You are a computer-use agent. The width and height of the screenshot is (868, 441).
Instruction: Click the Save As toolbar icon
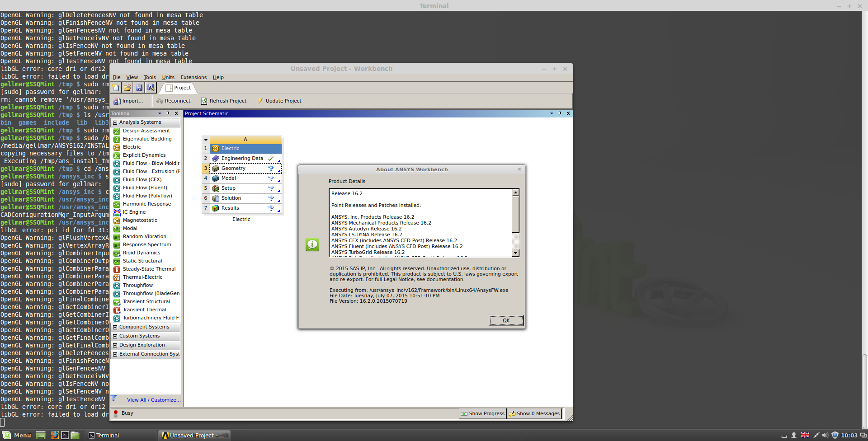(151, 88)
